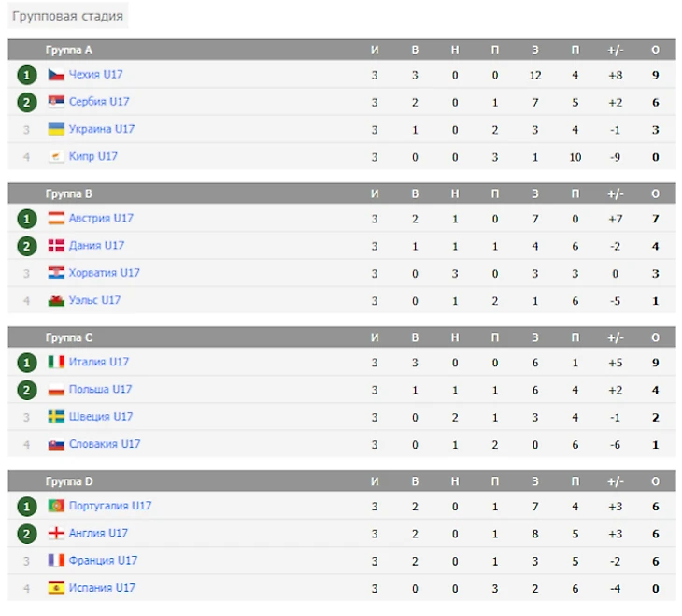Open the Дания U17 team link

97,246
